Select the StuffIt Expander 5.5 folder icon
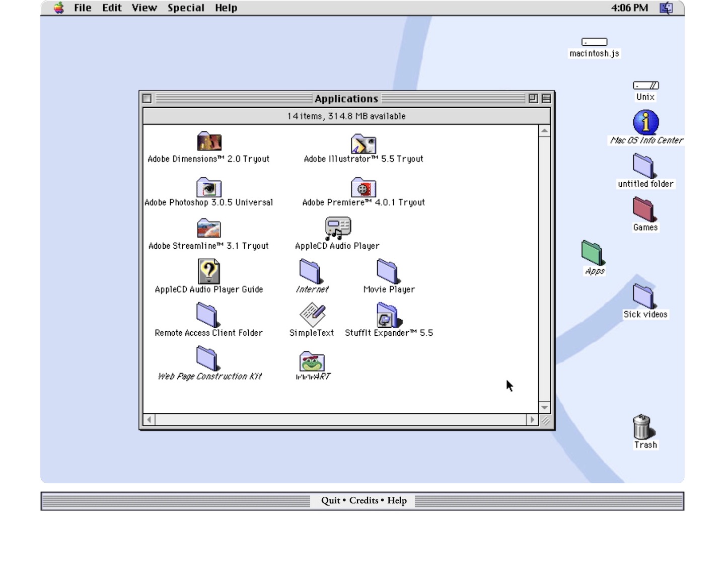The width and height of the screenshot is (725, 588). 389,315
